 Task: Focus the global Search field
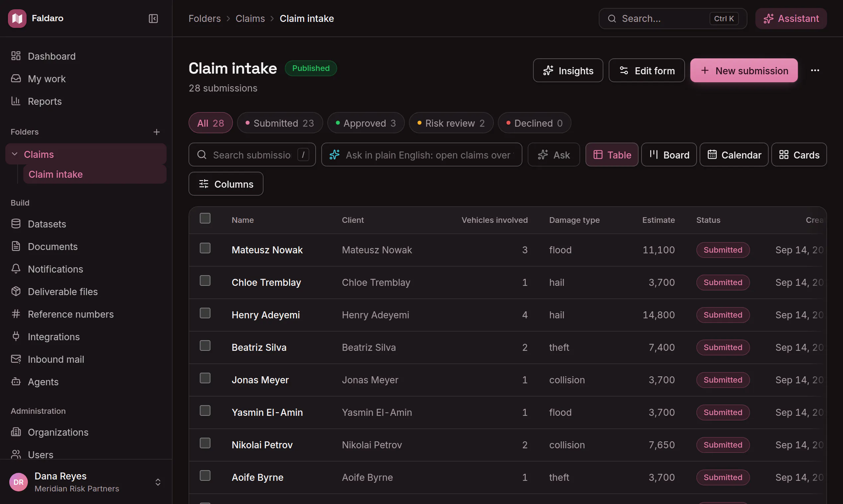point(673,18)
